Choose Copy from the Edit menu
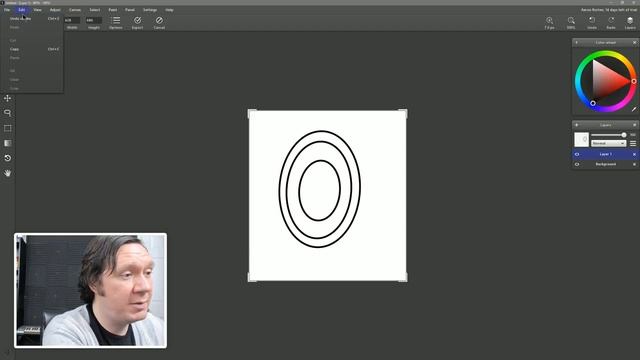This screenshot has height=360, width=640. point(32,49)
